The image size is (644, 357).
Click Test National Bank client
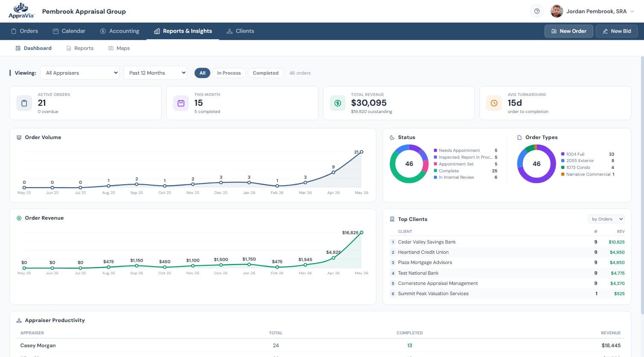pyautogui.click(x=418, y=273)
